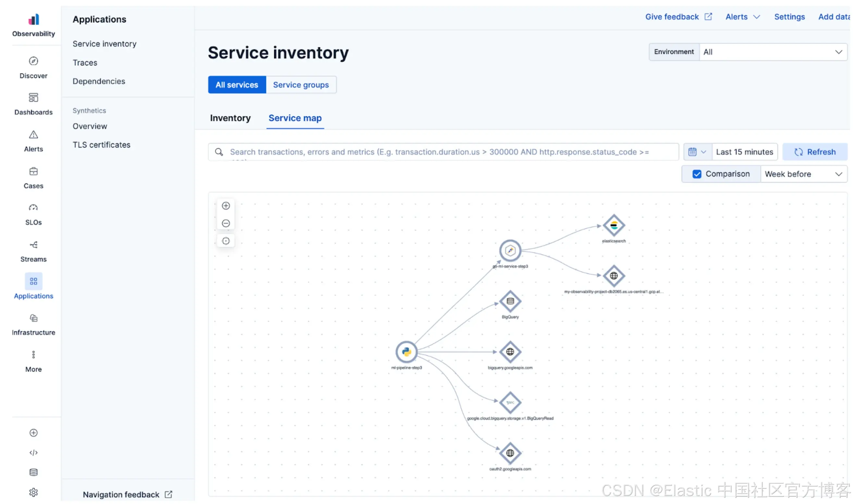This screenshot has width=853, height=504.
Task: Switch to the Inventory tab
Action: (230, 118)
